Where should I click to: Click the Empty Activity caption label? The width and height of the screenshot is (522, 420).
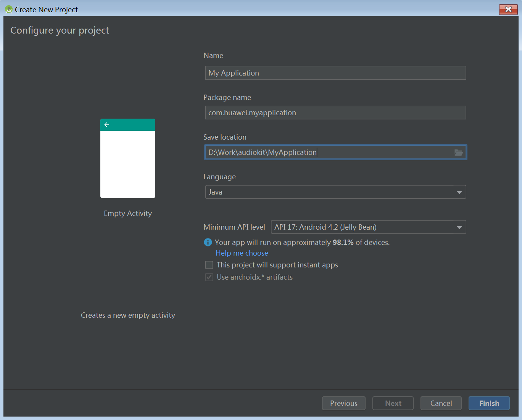tap(128, 213)
